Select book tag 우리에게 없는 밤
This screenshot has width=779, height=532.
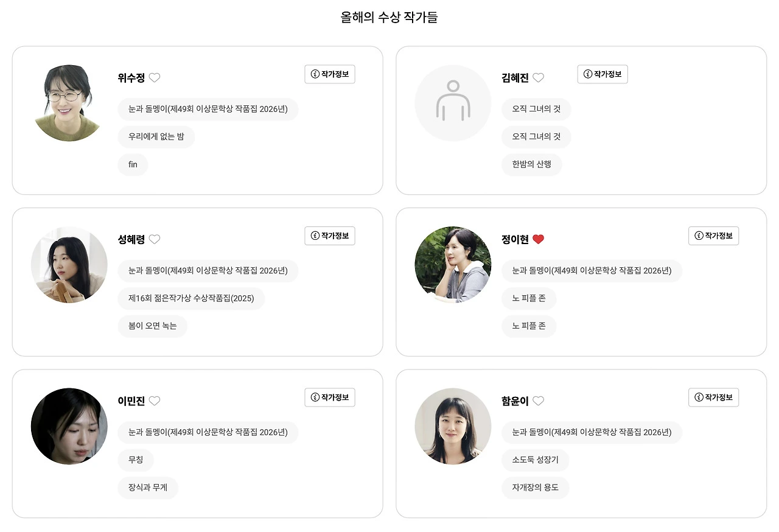[156, 137]
